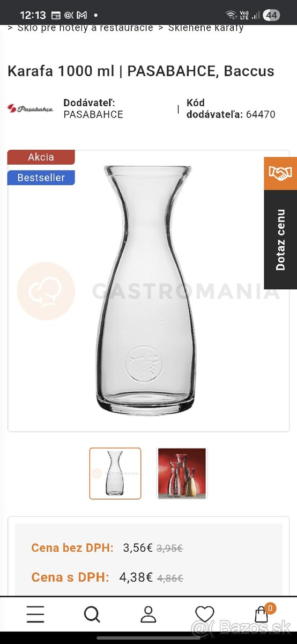Click the PASABAHCE supplier name text
Image resolution: width=297 pixels, height=644 pixels.
93,114
